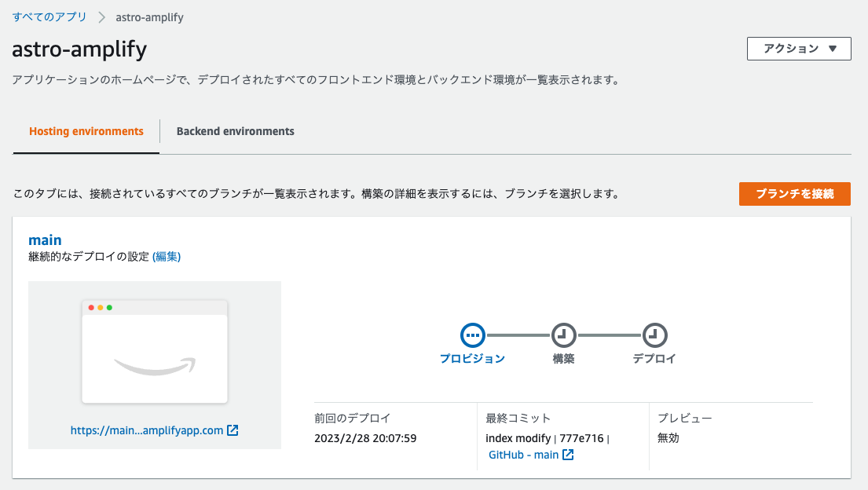This screenshot has width=868, height=490.
Task: Open the アクション dropdown menu
Action: tap(799, 48)
